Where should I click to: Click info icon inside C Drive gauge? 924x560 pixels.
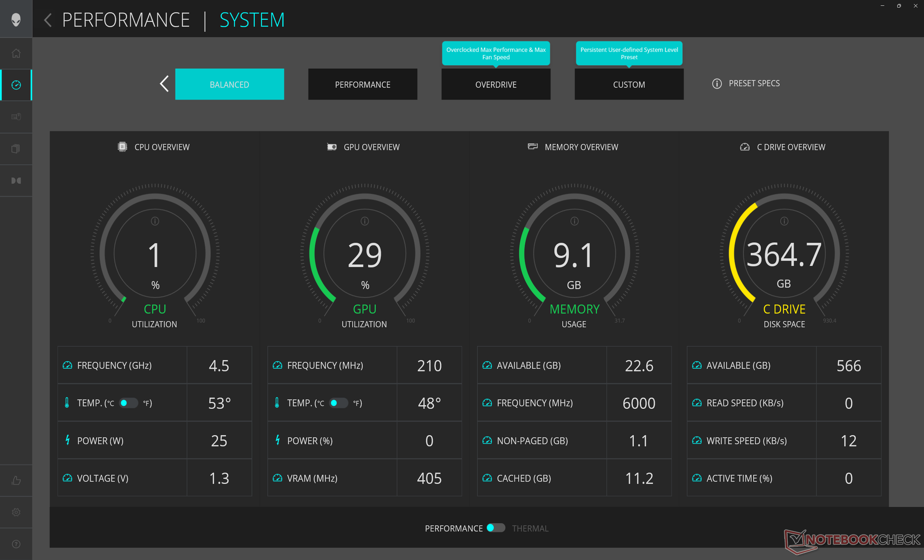tap(784, 221)
